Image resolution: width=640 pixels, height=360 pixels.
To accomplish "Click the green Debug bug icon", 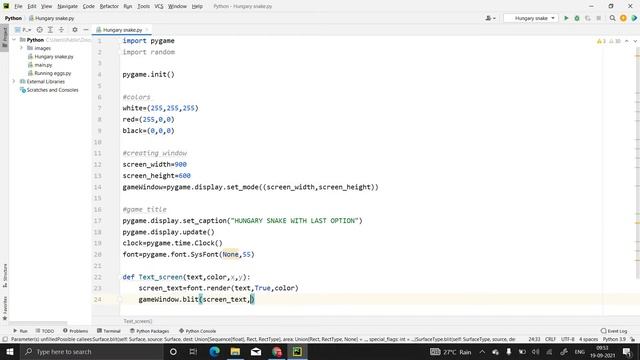I will pos(577,18).
